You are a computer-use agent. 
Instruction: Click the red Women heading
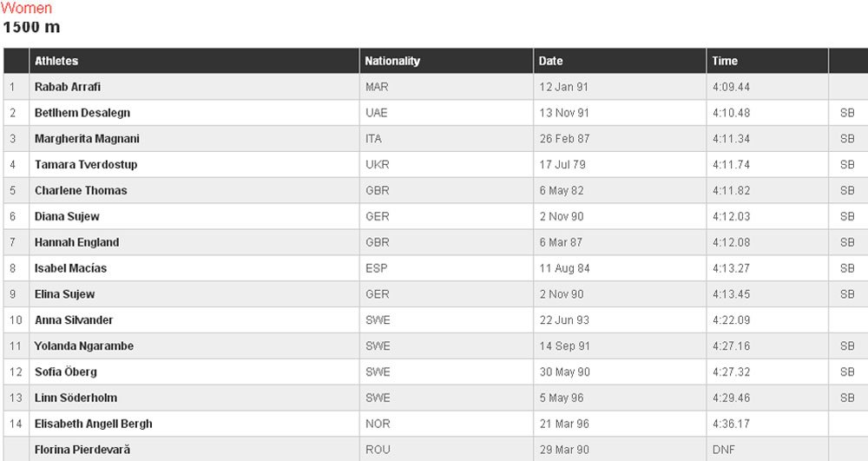click(26, 8)
